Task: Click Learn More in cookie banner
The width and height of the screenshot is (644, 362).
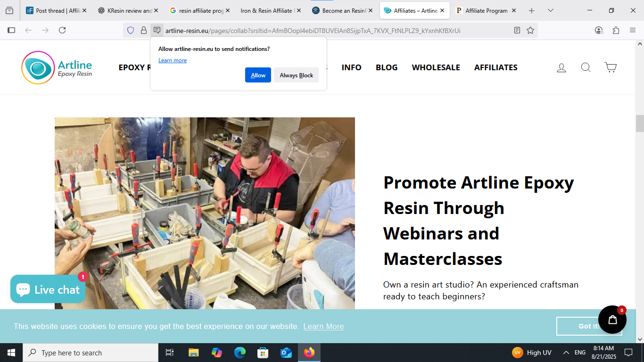Action: 323,326
